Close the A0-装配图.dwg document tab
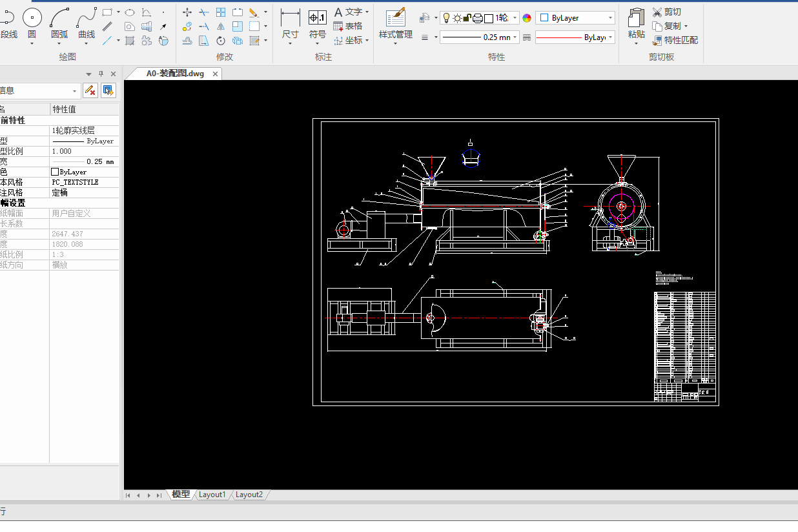This screenshot has height=532, width=798. [216, 74]
